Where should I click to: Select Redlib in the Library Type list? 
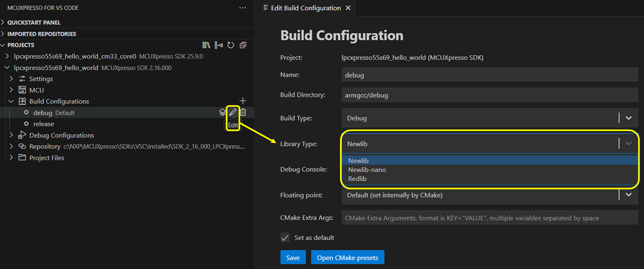pos(357,179)
